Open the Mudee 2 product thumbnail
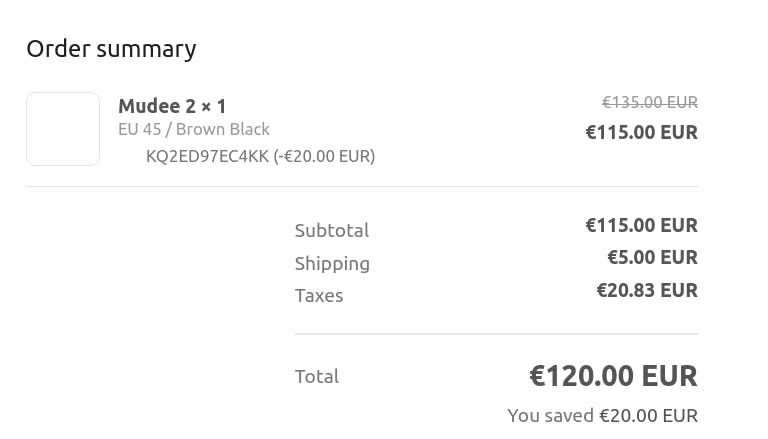The height and width of the screenshot is (439, 768). coord(63,129)
